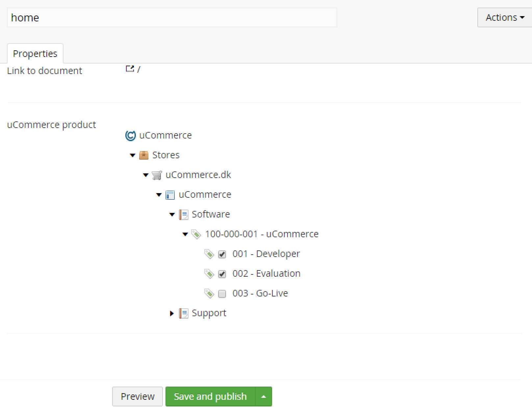The height and width of the screenshot is (407, 532).
Task: Check the 003 - Go-Live checkbox
Action: click(x=222, y=294)
